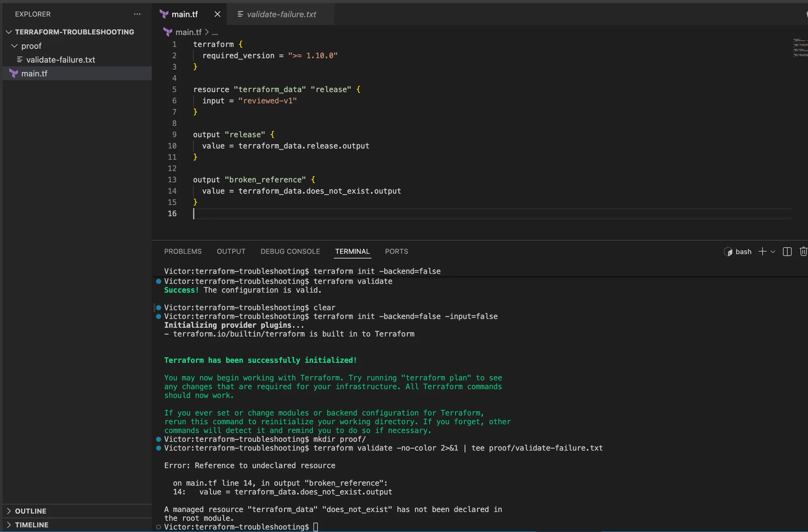The image size is (808, 532).
Task: Click the main.tf breadcrumb item
Action: coord(188,32)
